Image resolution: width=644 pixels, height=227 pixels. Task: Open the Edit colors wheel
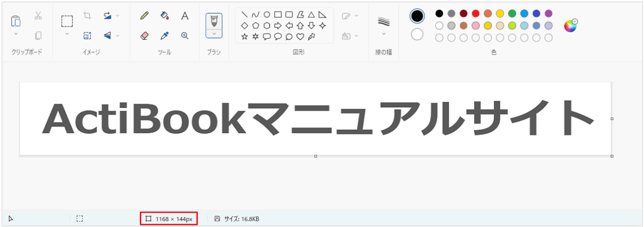pos(570,26)
